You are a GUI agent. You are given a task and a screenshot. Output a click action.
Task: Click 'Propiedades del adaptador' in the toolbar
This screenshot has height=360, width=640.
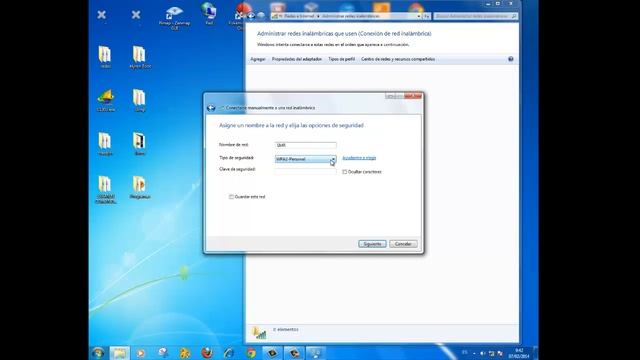(x=297, y=59)
